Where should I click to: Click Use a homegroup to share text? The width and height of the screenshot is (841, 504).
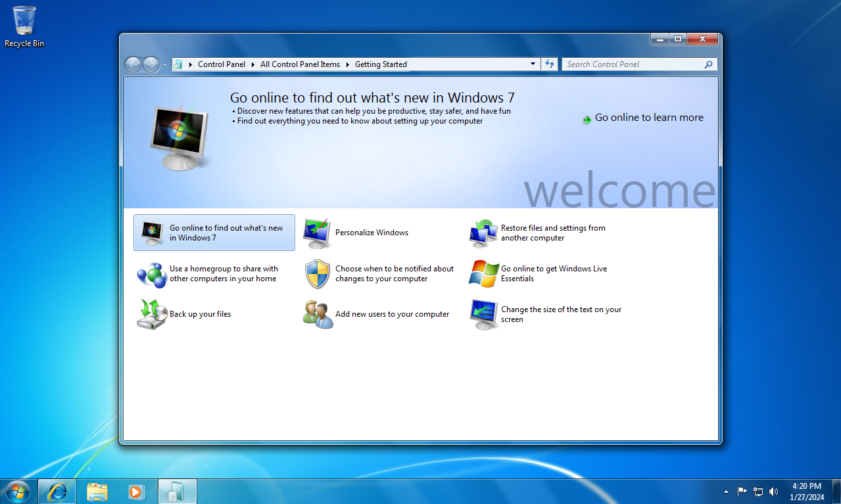pyautogui.click(x=224, y=273)
